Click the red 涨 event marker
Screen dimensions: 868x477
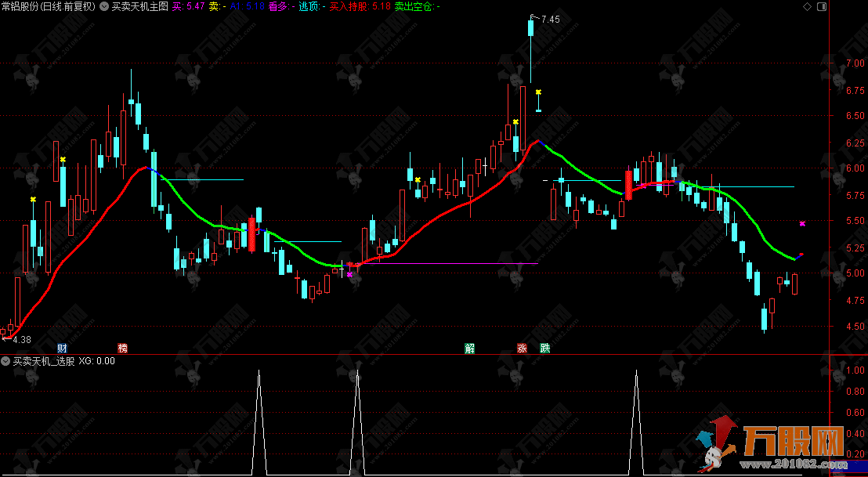(x=522, y=348)
